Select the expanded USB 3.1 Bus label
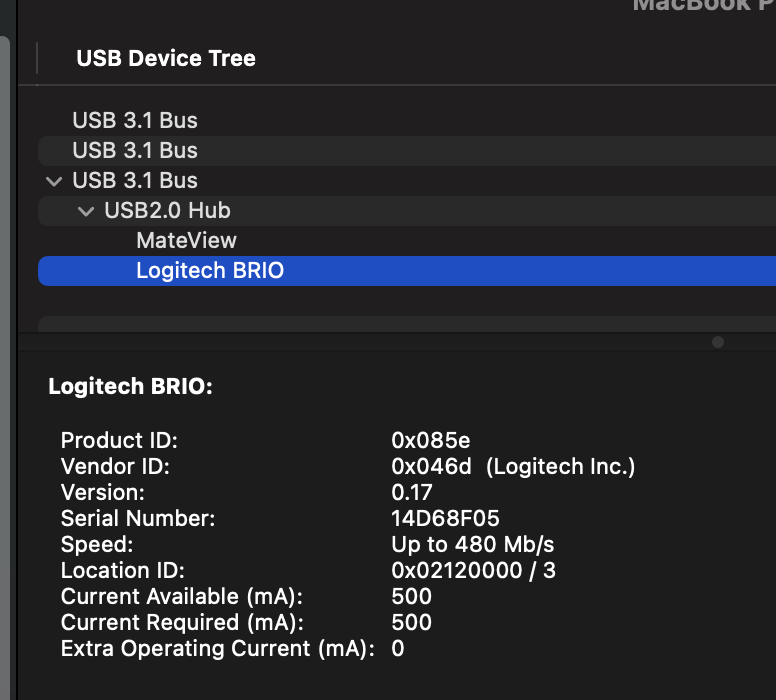The image size is (776, 700). click(135, 181)
